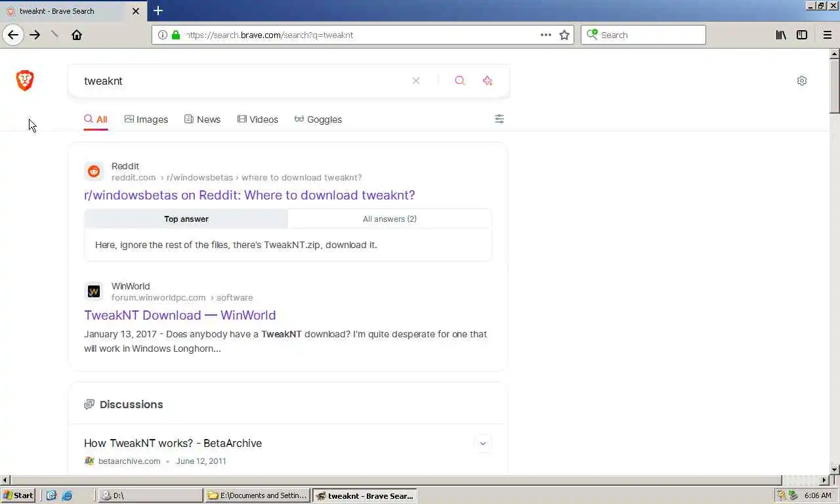Click the Top answer text snippet
This screenshot has width=840, height=504.
point(236,245)
